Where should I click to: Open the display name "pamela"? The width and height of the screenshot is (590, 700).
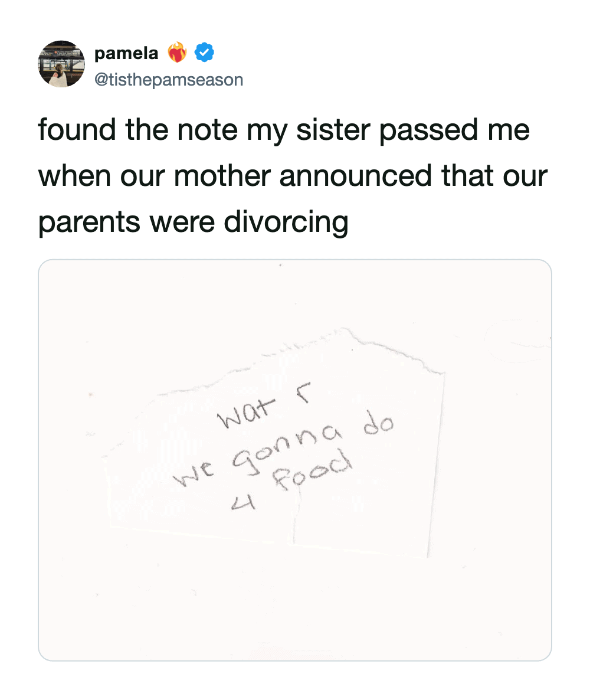126,53
